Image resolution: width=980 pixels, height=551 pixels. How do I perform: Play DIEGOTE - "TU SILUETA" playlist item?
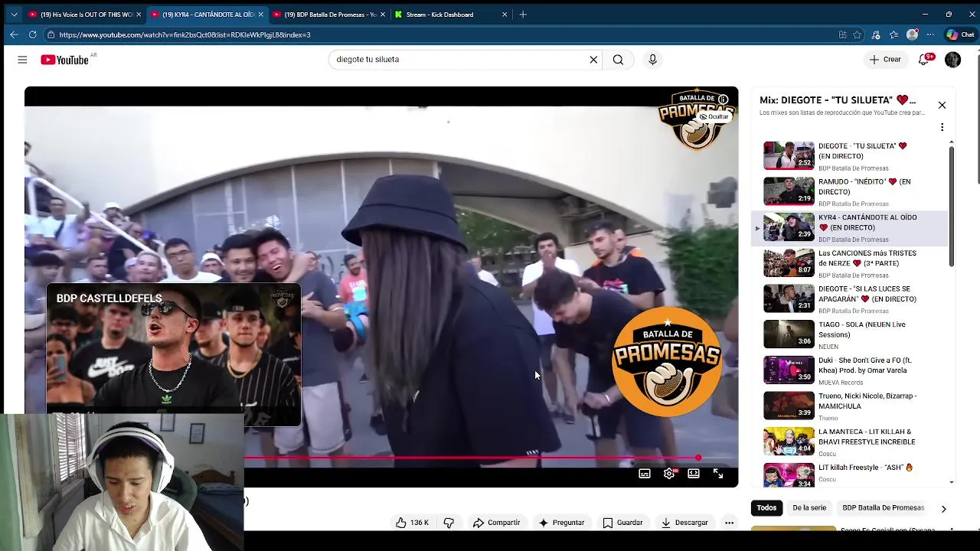(850, 155)
